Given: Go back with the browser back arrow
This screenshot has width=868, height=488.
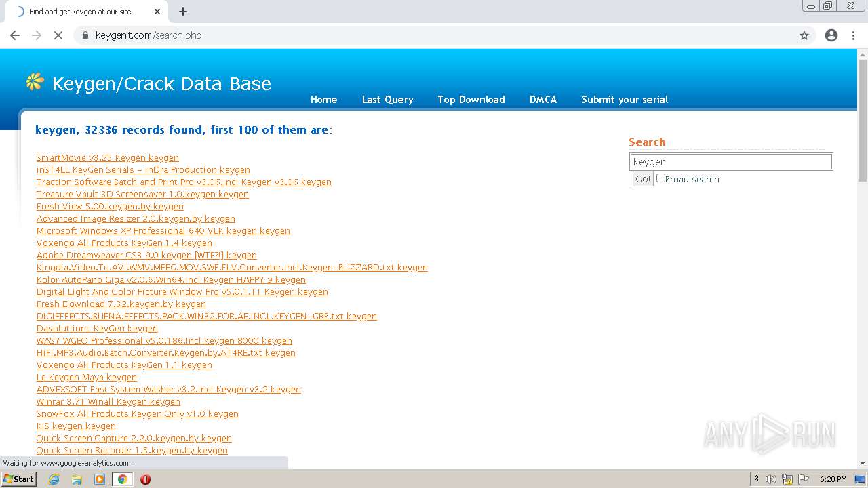Looking at the screenshot, I should (15, 35).
